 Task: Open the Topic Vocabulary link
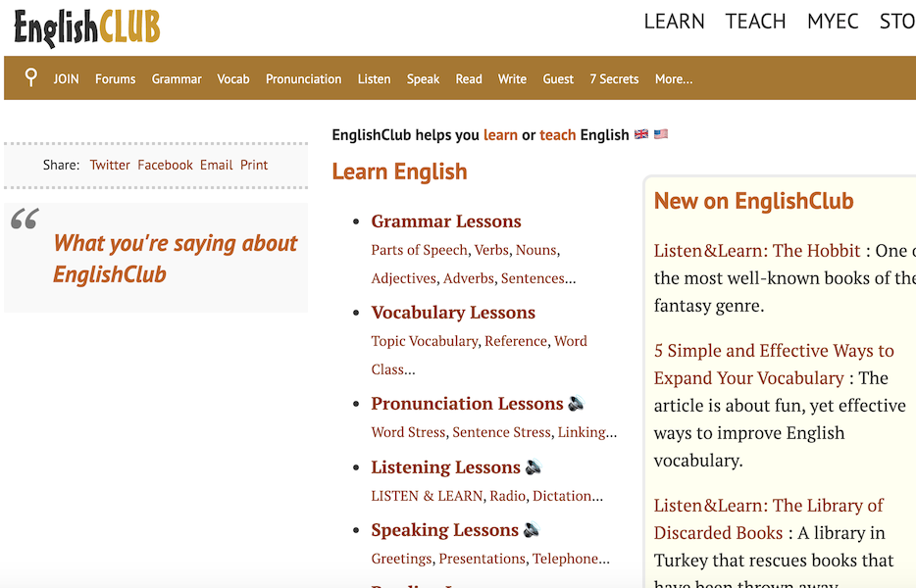(x=424, y=340)
